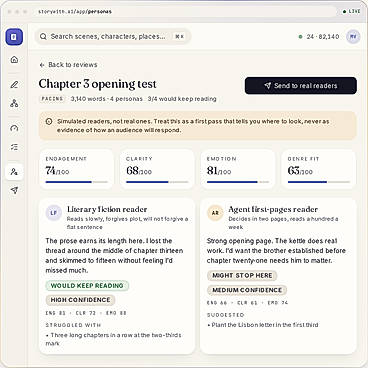This screenshot has height=368, width=368.
Task: Click Three long chapters in a row item
Action: (113, 339)
